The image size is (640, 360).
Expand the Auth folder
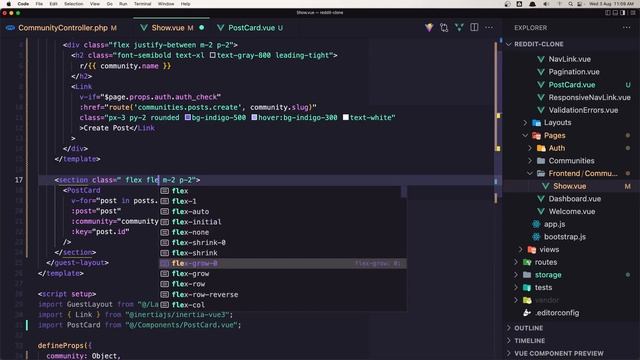[530, 148]
